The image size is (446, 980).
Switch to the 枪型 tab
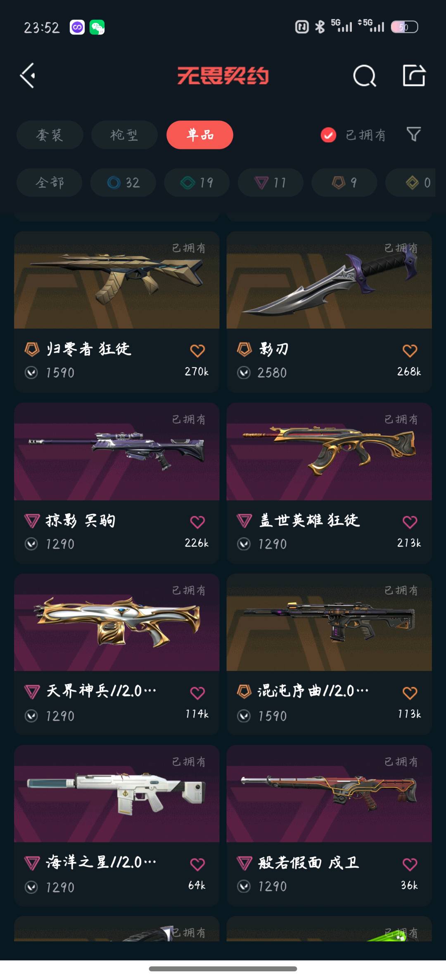pyautogui.click(x=124, y=135)
